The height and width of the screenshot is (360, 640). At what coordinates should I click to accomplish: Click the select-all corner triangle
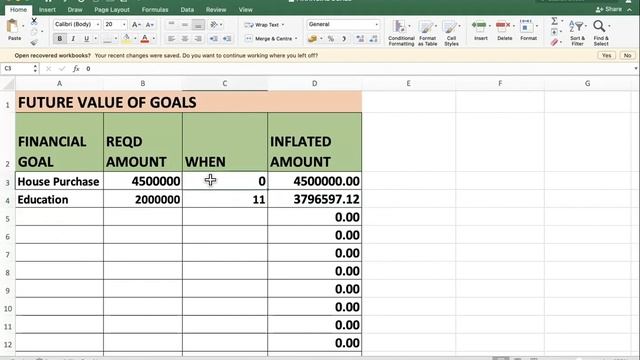[x=8, y=84]
